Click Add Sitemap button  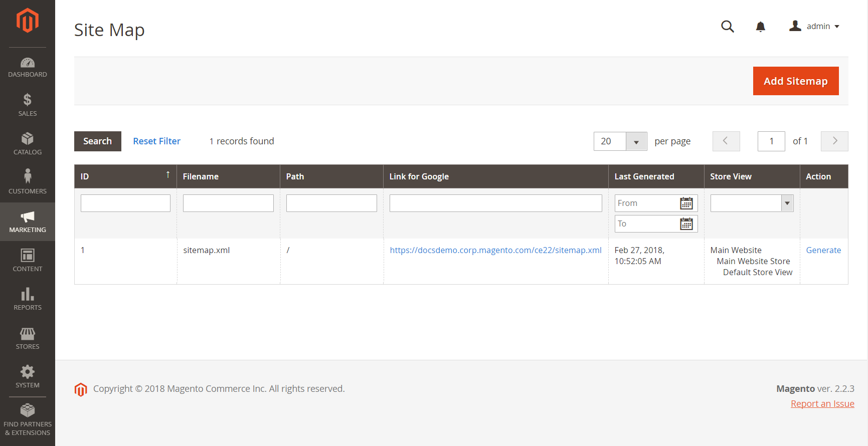click(796, 81)
